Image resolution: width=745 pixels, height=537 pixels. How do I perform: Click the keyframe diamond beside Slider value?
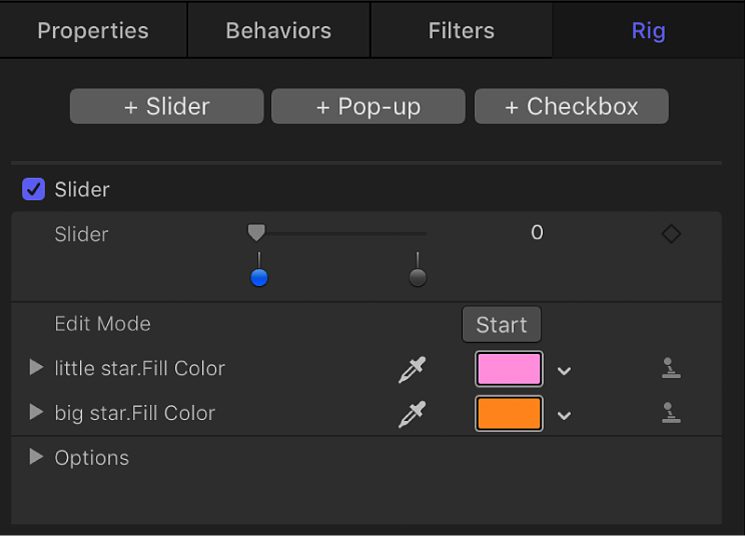click(671, 234)
